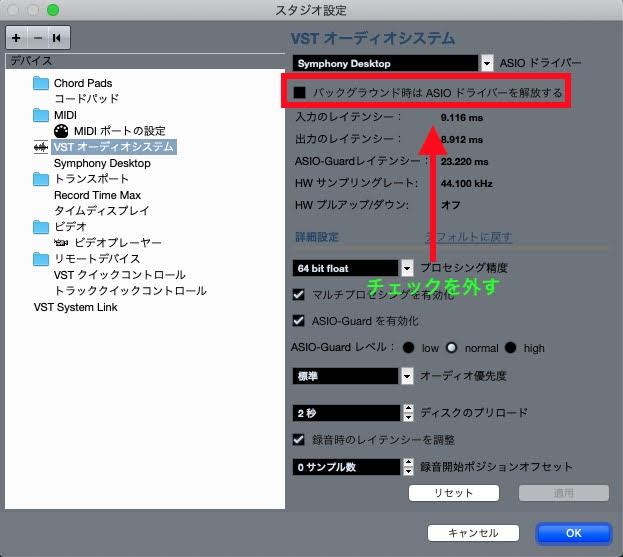The image size is (623, 557).
Task: Click the green zoom window button
Action: pos(53,10)
